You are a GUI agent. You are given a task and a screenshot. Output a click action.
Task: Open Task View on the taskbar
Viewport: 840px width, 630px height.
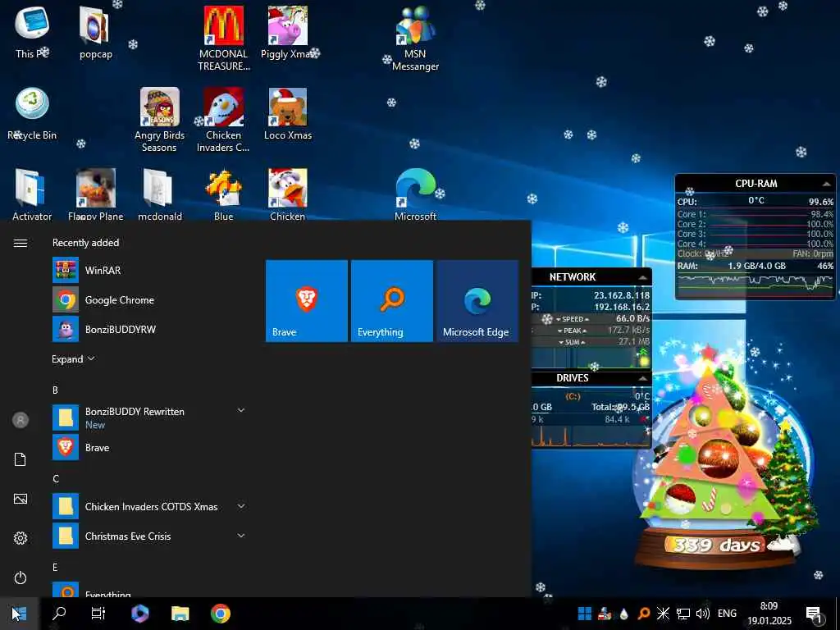98,614
